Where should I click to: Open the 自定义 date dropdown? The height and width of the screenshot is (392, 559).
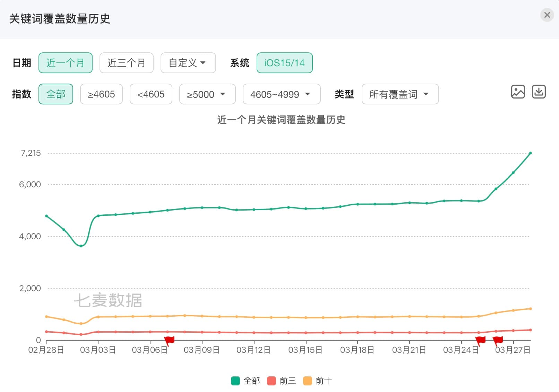(188, 63)
